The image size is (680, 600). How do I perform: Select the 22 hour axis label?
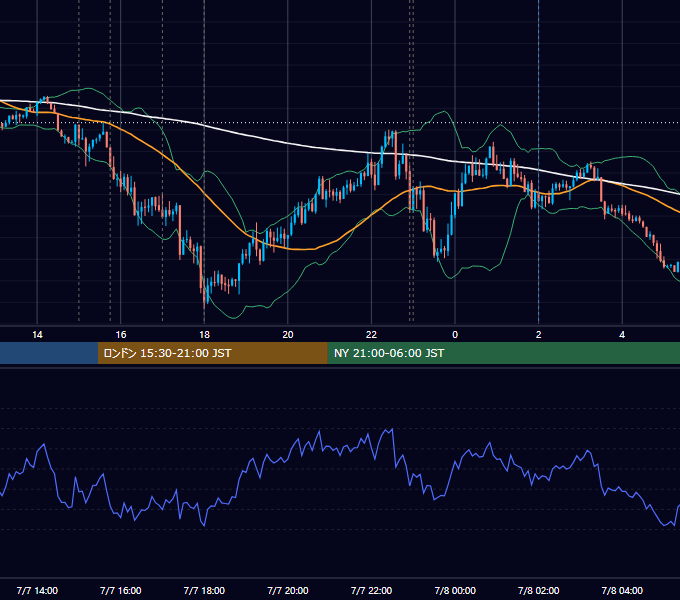pos(371,335)
